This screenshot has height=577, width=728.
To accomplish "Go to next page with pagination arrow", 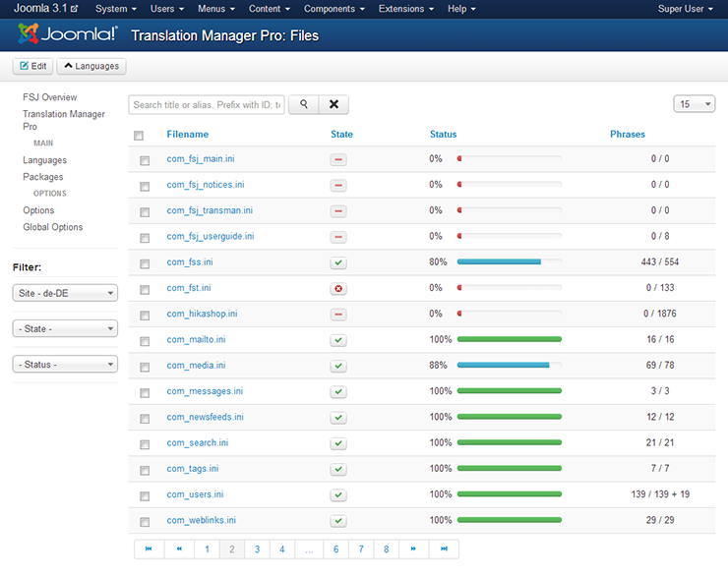I will (413, 549).
